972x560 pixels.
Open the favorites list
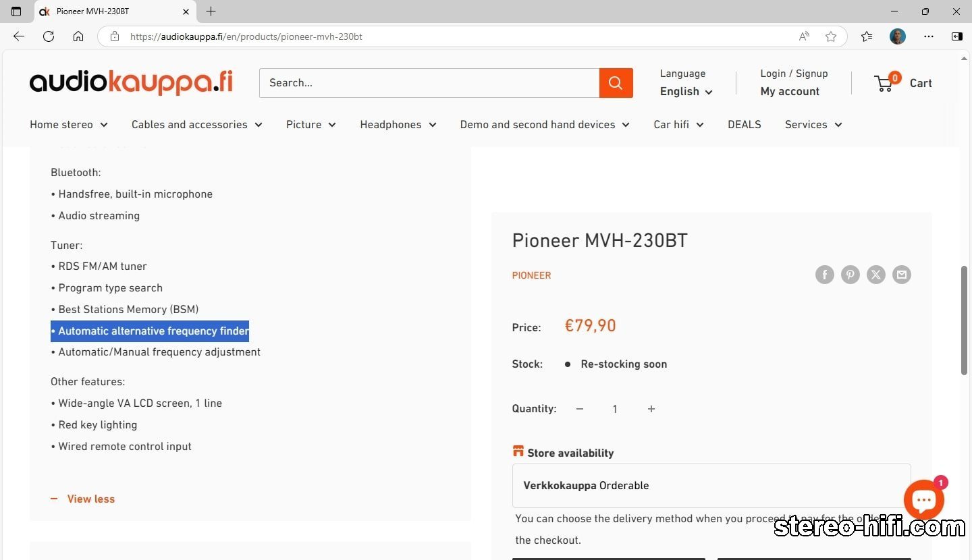point(867,36)
